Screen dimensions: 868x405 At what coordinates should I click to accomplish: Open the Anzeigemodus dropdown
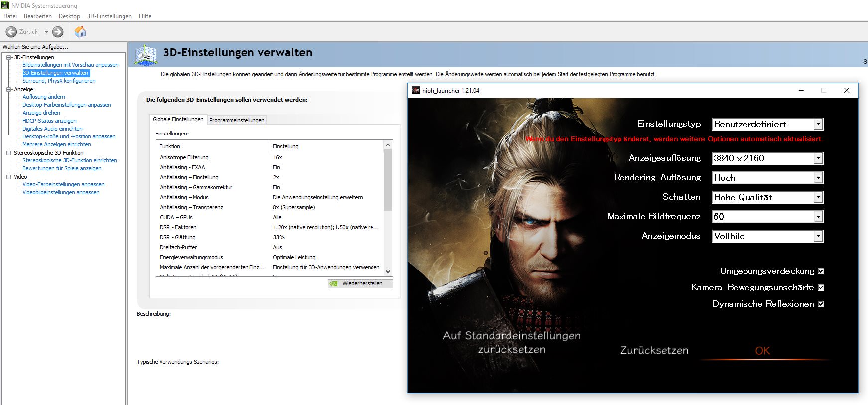pyautogui.click(x=767, y=236)
